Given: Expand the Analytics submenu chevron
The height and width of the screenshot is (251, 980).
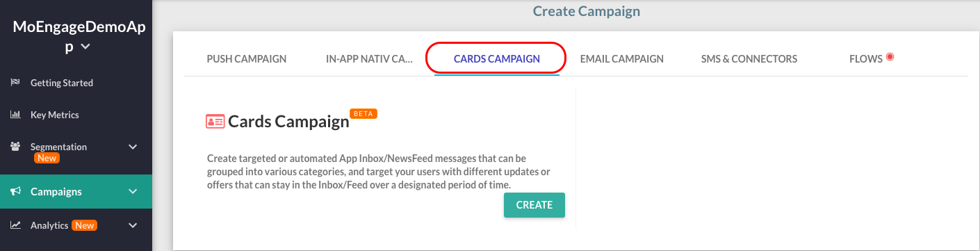Looking at the screenshot, I should click(x=133, y=225).
